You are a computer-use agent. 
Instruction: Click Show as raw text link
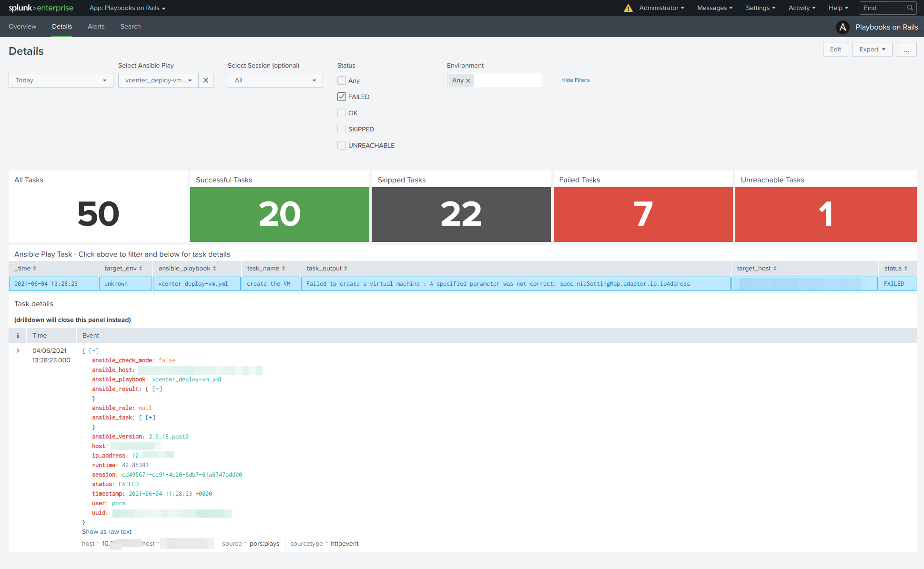(107, 532)
